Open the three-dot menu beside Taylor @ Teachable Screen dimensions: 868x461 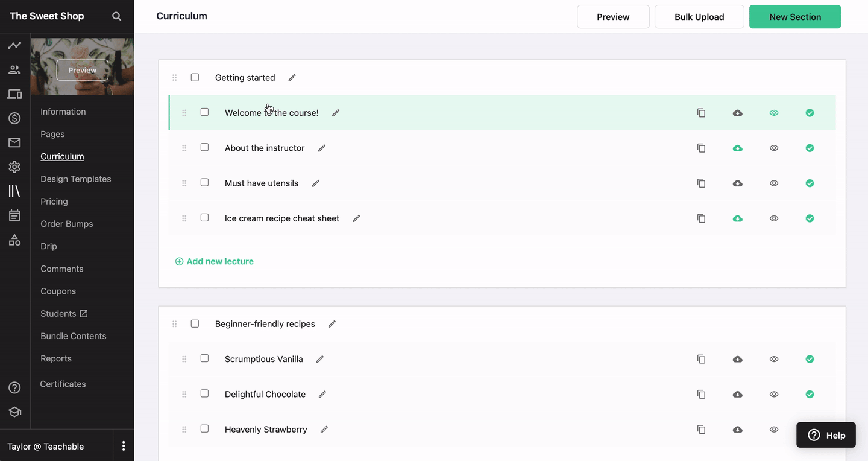[x=124, y=446]
